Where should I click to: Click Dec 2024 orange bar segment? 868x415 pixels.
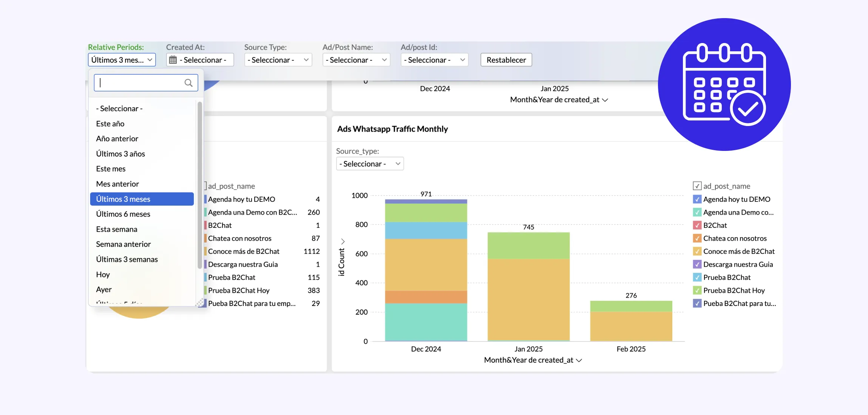[426, 297]
